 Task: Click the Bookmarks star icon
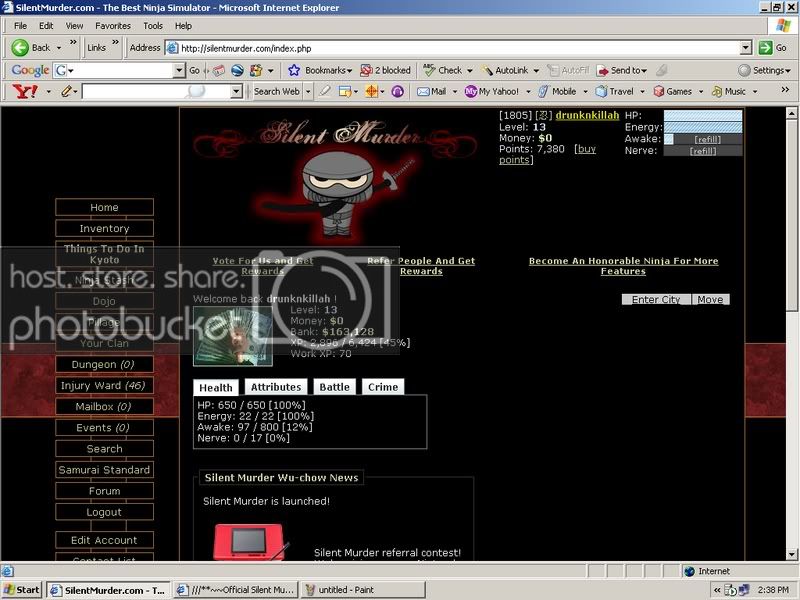(294, 70)
